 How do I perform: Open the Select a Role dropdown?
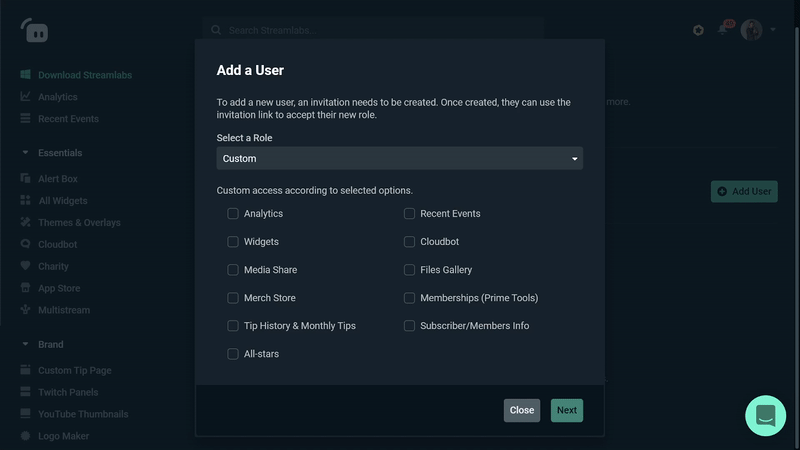pyautogui.click(x=399, y=158)
